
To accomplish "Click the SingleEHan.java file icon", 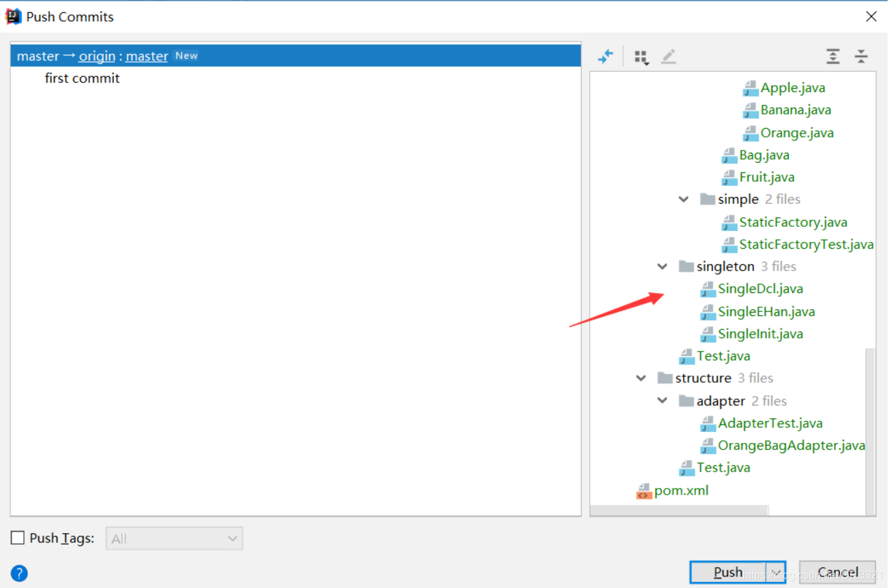I will pos(708,312).
